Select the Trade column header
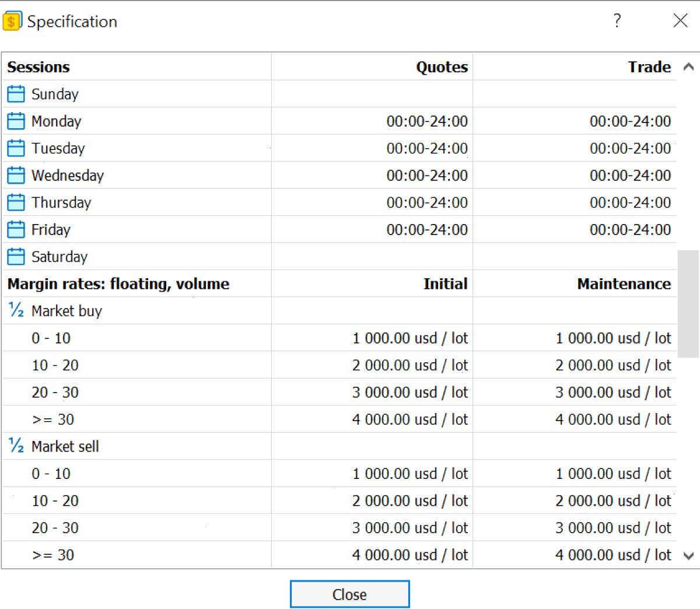Screen dimensions: 700x609 click(649, 67)
